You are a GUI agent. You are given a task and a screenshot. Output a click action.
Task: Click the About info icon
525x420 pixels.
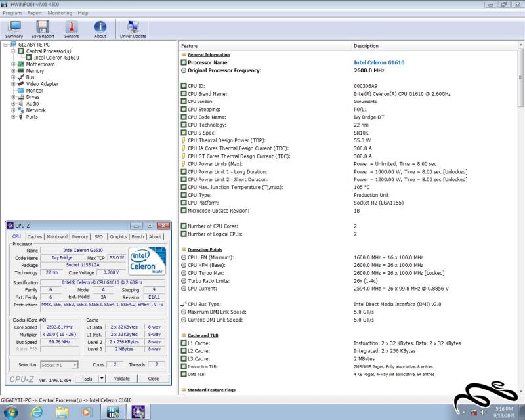[100, 28]
